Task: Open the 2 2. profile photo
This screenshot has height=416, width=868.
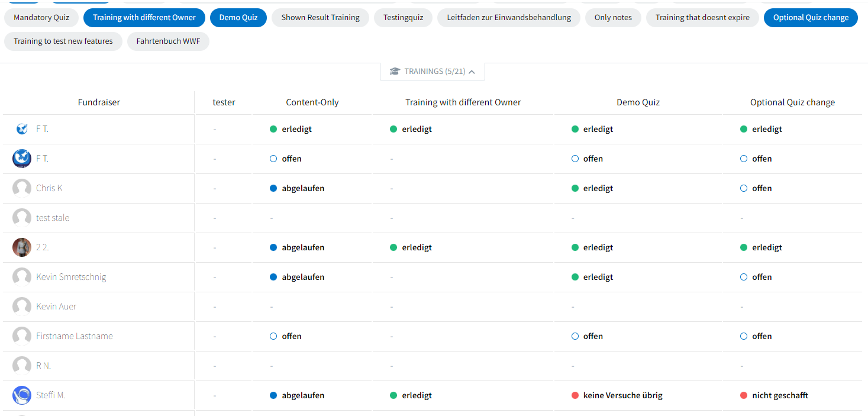Action: 22,247
